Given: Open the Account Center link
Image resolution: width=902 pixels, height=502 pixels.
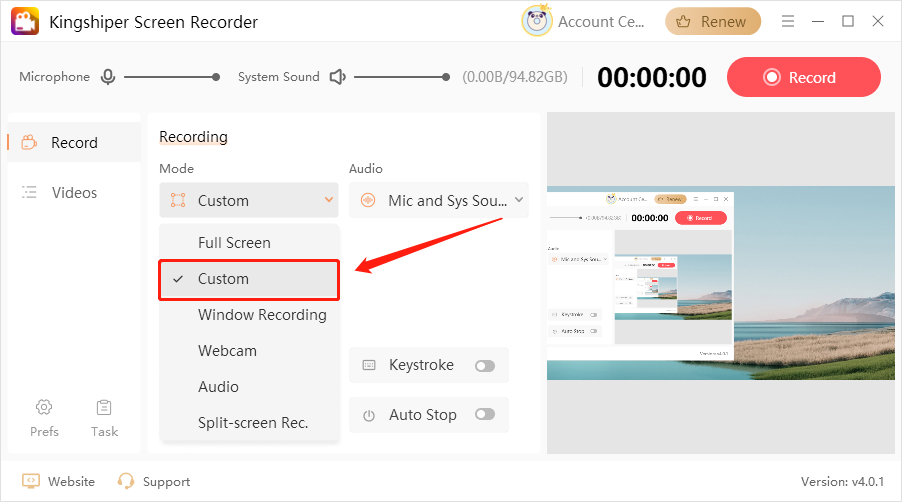Looking at the screenshot, I should (601, 22).
